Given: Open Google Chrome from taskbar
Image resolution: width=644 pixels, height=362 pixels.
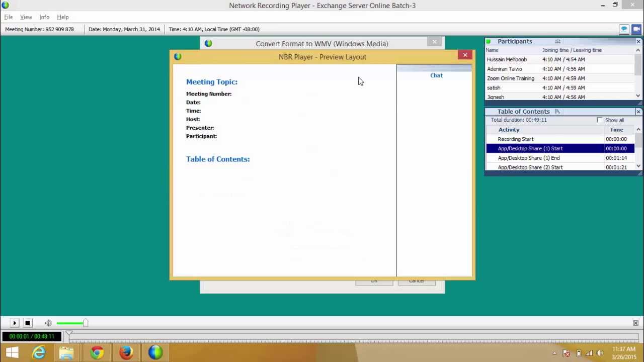Looking at the screenshot, I should 97,352.
